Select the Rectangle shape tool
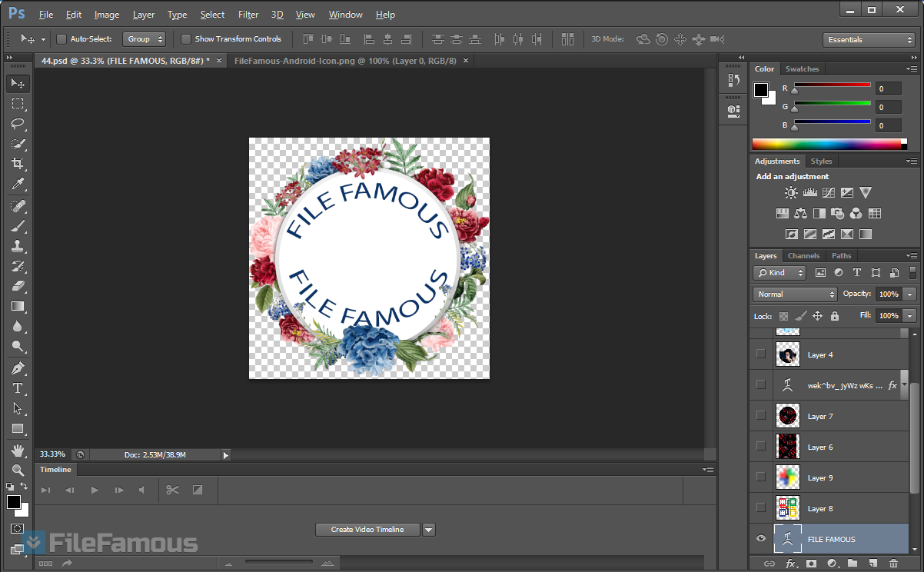Viewport: 924px width, 572px height. point(18,428)
